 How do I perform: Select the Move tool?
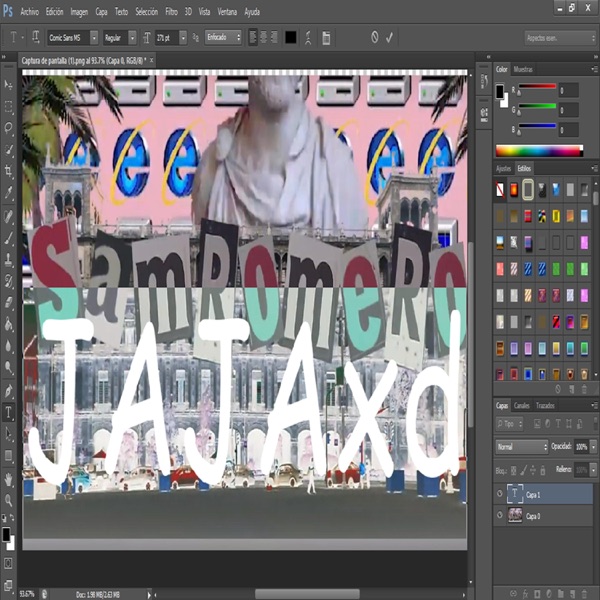(8, 85)
